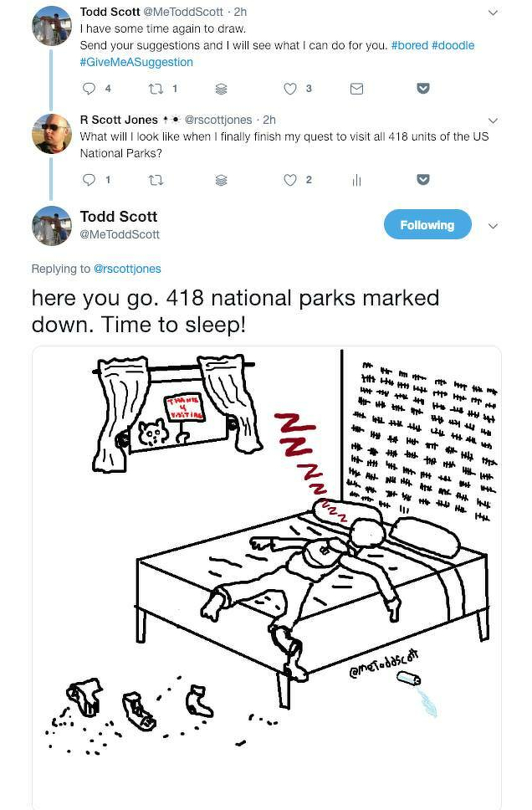
Task: Expand options chevron on first tweet
Action: (494, 13)
